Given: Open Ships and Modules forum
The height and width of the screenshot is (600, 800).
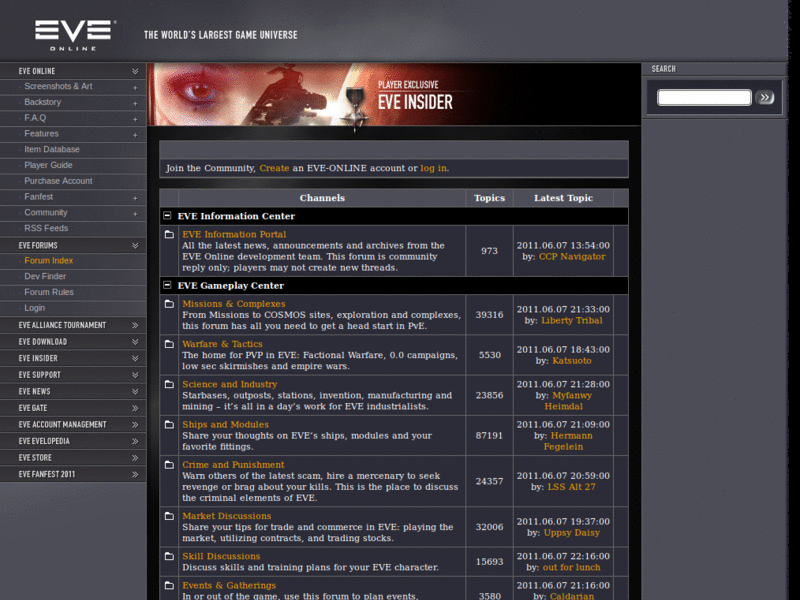Looking at the screenshot, I should (226, 424).
